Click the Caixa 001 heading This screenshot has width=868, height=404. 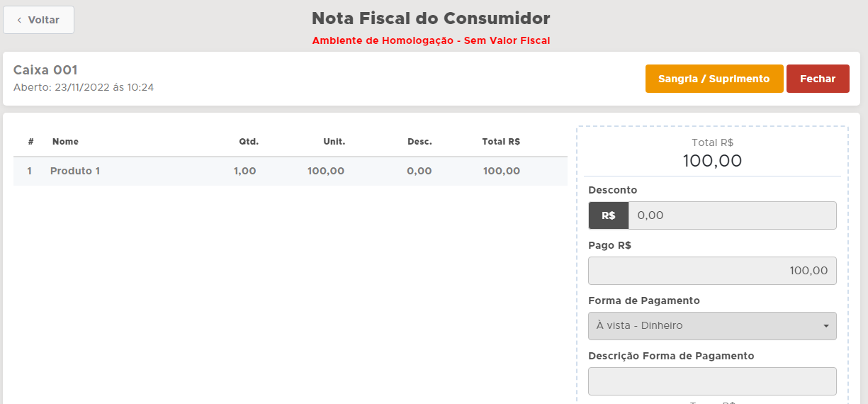[45, 70]
